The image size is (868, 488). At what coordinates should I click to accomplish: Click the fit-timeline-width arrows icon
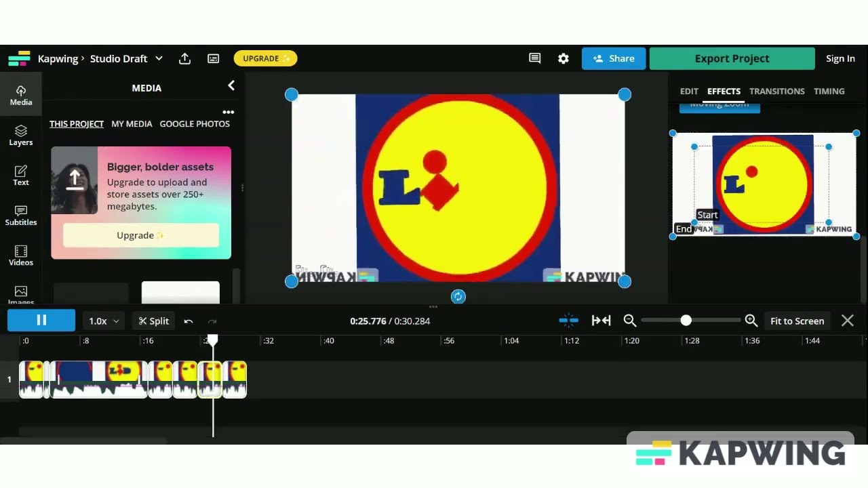(x=601, y=321)
